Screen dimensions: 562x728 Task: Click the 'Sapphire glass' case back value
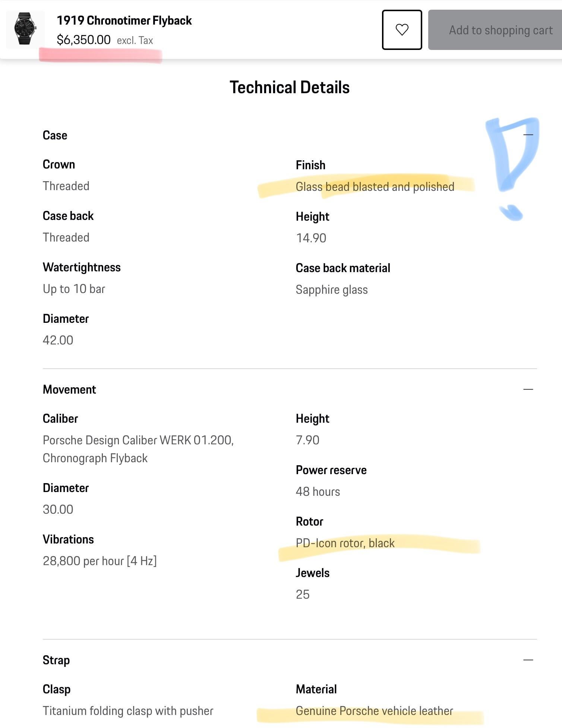[332, 290]
